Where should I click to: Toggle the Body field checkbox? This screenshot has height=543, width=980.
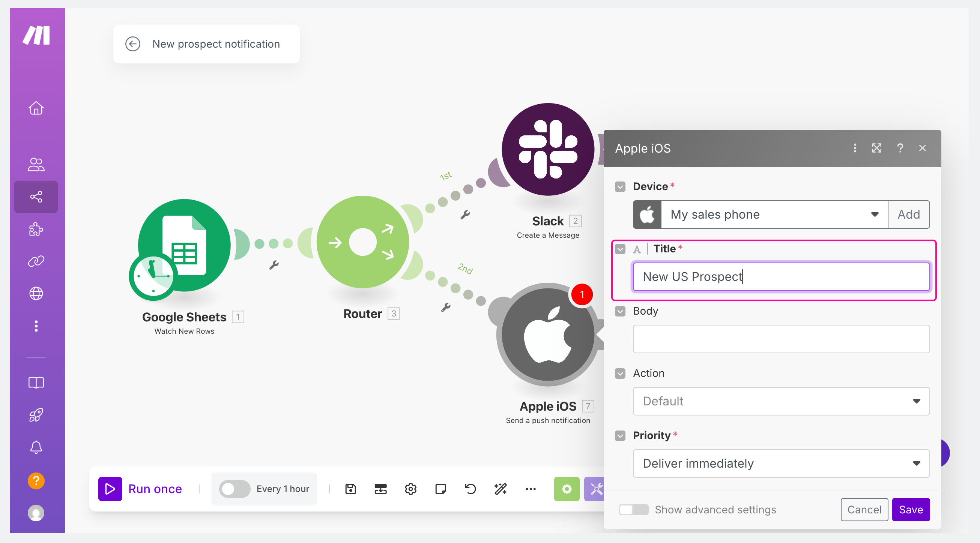click(620, 311)
